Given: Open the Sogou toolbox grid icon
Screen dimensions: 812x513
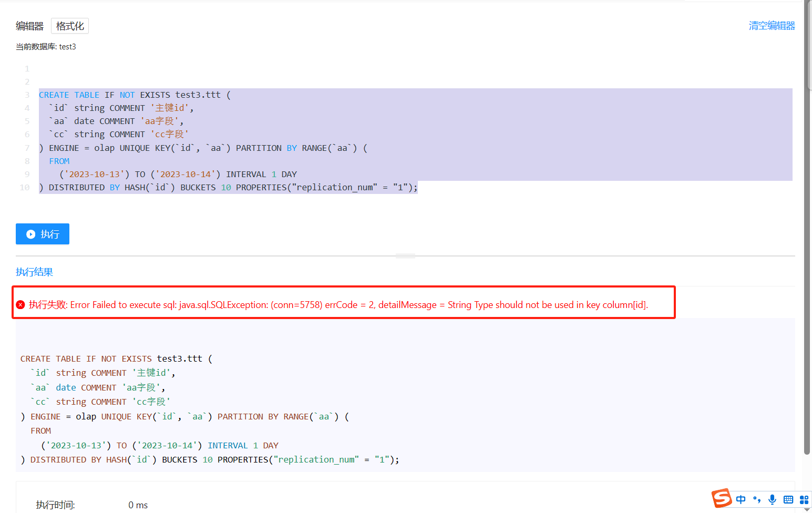Looking at the screenshot, I should point(804,499).
